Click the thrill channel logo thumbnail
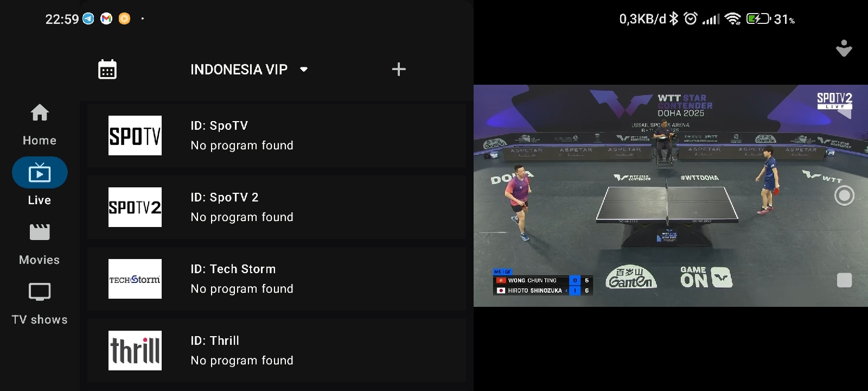 135,350
